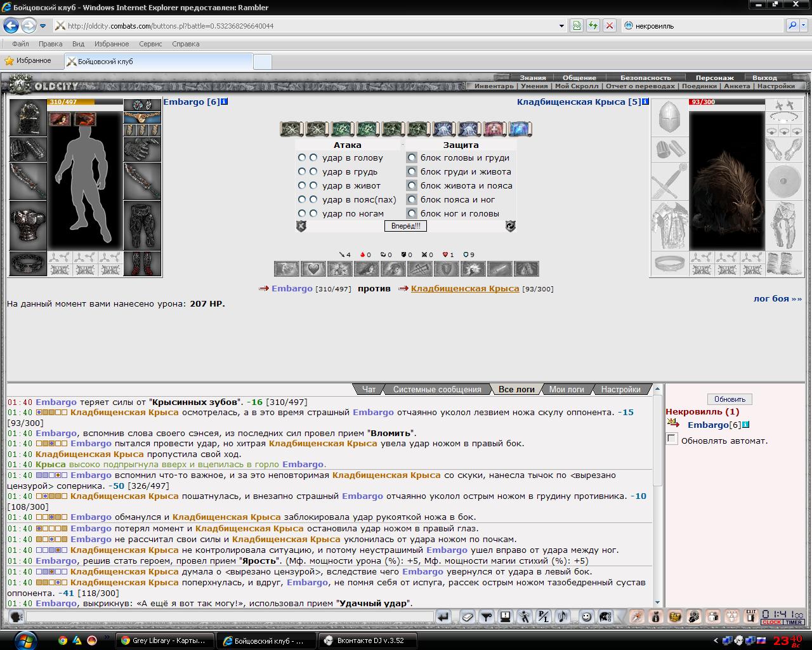Open the search provider dropdown arrow
The width and height of the screenshot is (812, 650).
click(804, 26)
